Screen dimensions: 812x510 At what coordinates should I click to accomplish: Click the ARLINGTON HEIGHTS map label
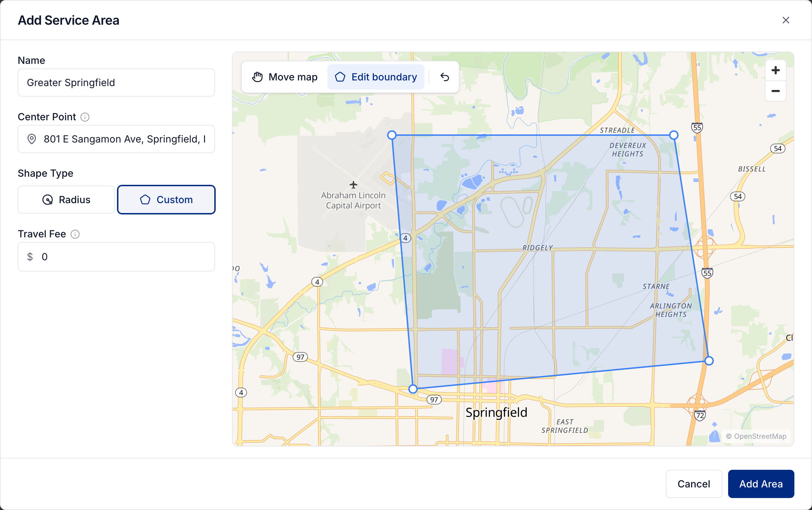[671, 310]
